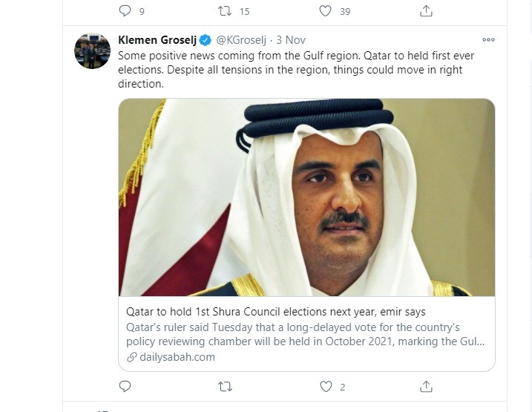Reply to Klemen Groselj's tweet
Image resolution: width=532 pixels, height=412 pixels.
click(125, 386)
